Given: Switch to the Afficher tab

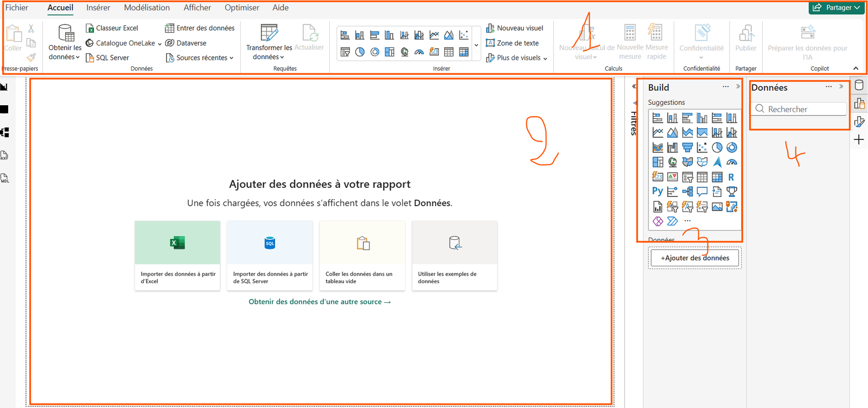Looking at the screenshot, I should click(x=197, y=8).
